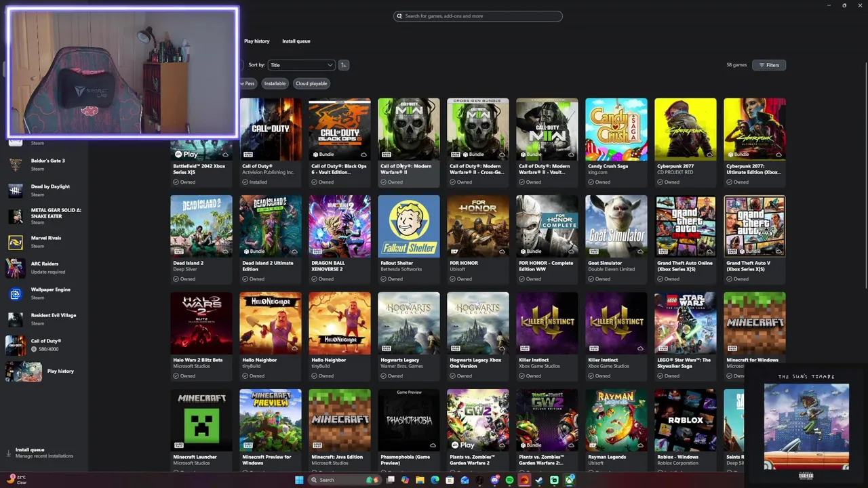Open Install queue manage recent installations
The image size is (868, 488).
pyautogui.click(x=44, y=453)
